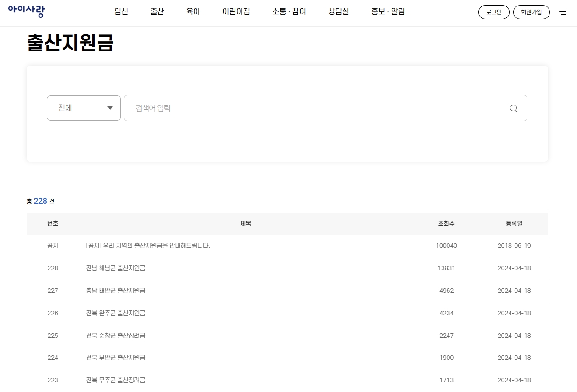The image size is (577, 392).
Task: Click the 번호 column header
Action: coord(53,224)
